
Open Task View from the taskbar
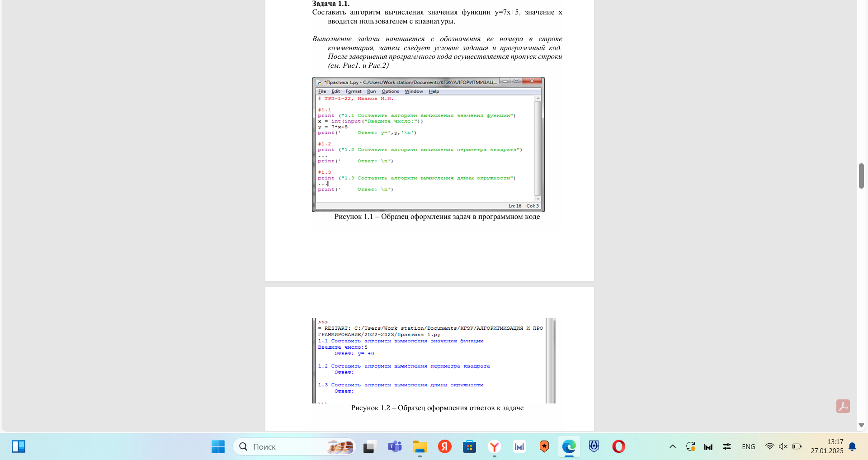point(370,447)
